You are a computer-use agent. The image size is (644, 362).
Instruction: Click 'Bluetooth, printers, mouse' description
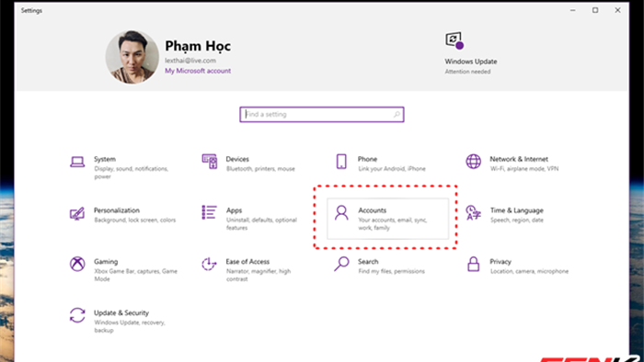coord(260,169)
